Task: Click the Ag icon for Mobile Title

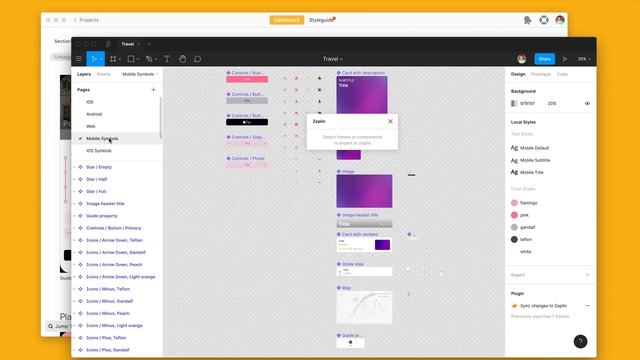Action: point(514,172)
